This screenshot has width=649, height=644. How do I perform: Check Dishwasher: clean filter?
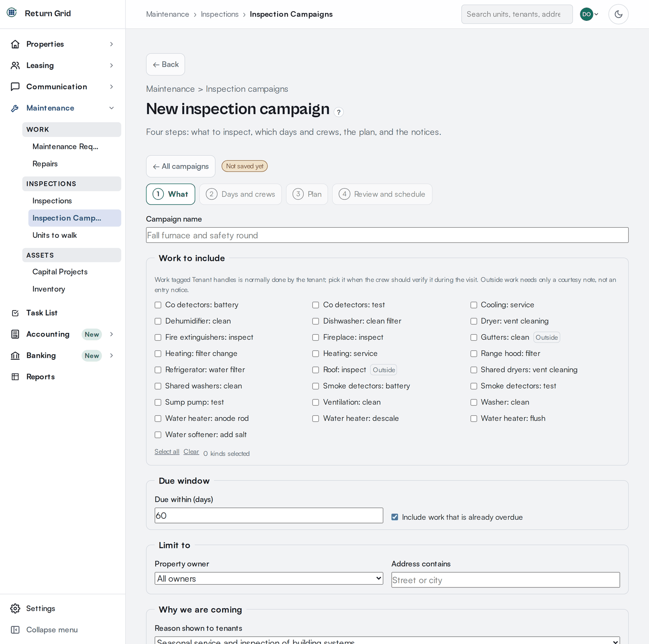[316, 321]
